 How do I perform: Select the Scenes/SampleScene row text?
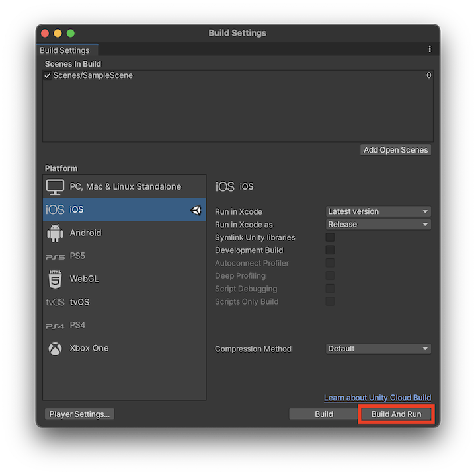pyautogui.click(x=93, y=75)
